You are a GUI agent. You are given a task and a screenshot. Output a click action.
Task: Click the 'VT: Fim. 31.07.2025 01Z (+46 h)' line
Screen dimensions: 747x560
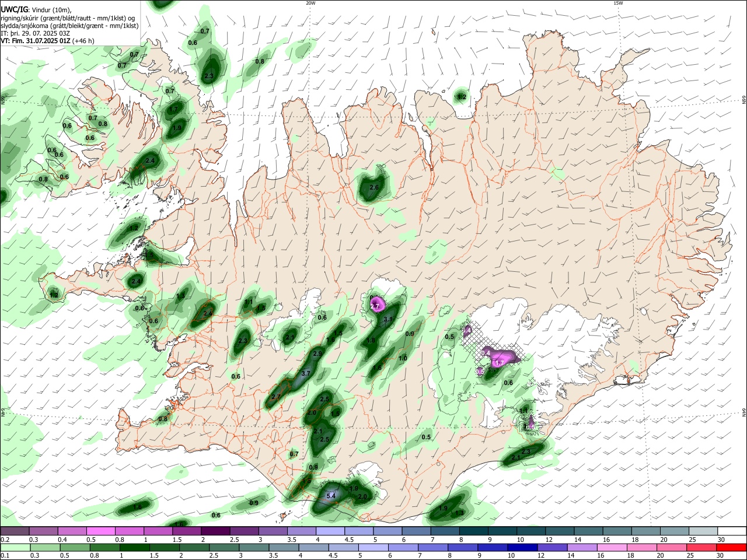click(47, 41)
